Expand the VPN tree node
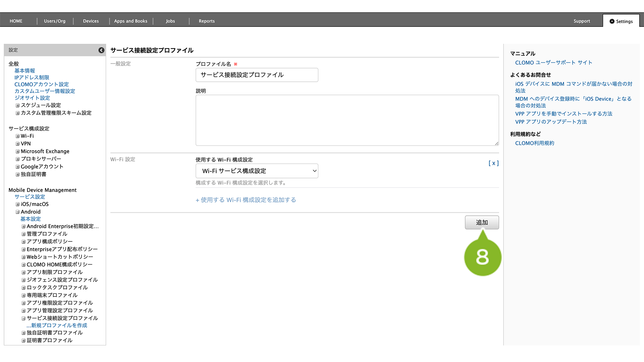 (x=17, y=144)
